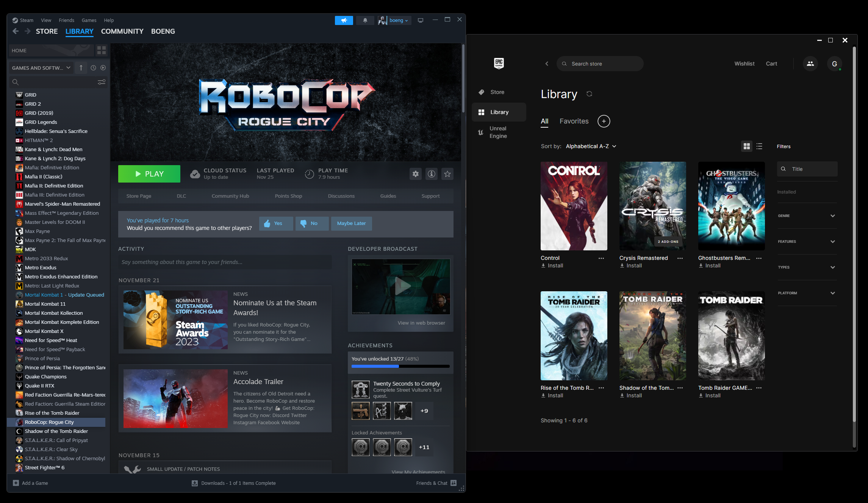Install Control in Epic launcher
Image resolution: width=868 pixels, height=503 pixels.
click(x=552, y=266)
